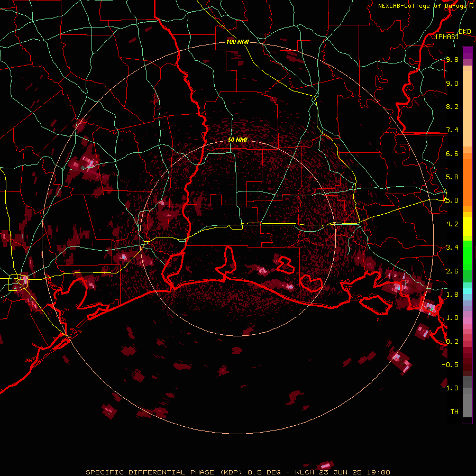Click the 50 NMI range ring label

coord(237,140)
